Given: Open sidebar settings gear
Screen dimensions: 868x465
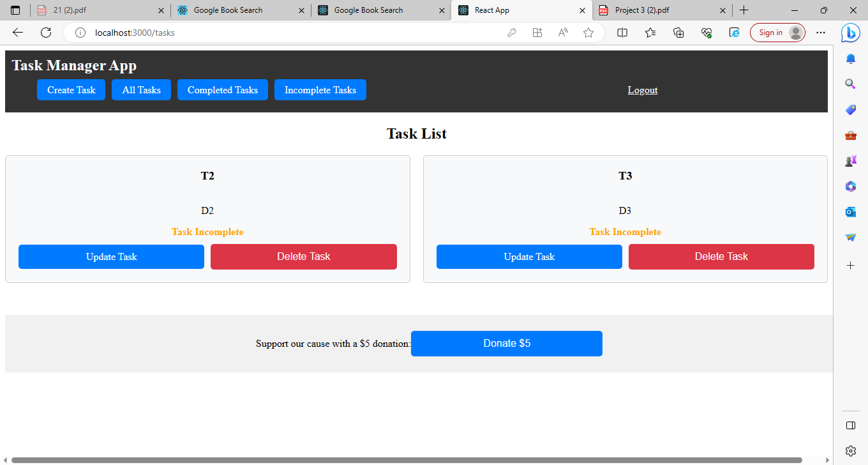Looking at the screenshot, I should coord(850,451).
